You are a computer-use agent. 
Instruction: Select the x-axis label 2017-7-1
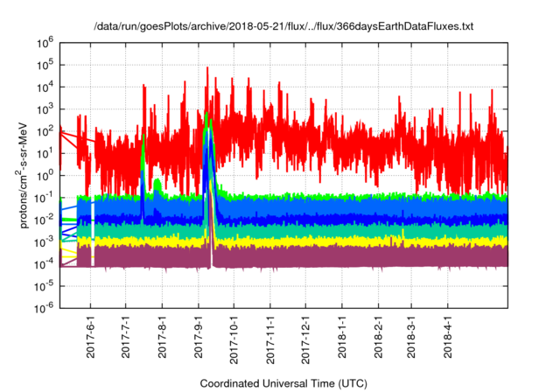point(126,337)
